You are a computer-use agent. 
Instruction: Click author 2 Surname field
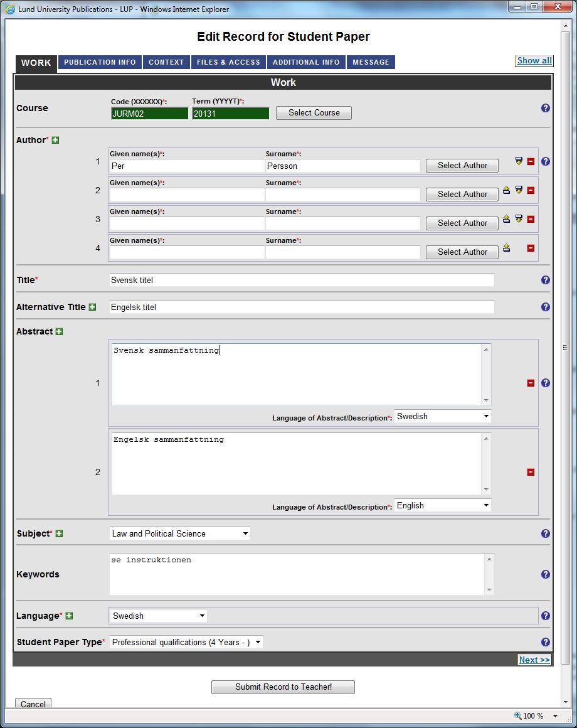pos(343,195)
